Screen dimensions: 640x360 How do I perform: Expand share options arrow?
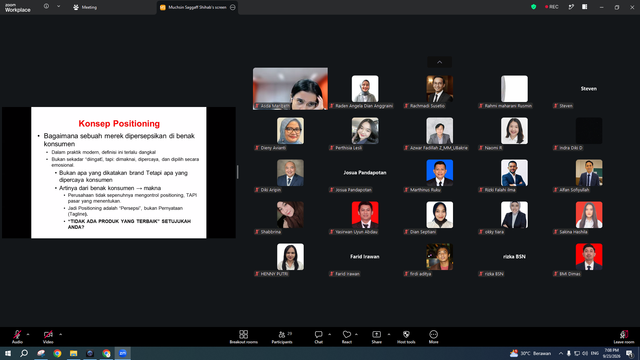click(x=389, y=334)
